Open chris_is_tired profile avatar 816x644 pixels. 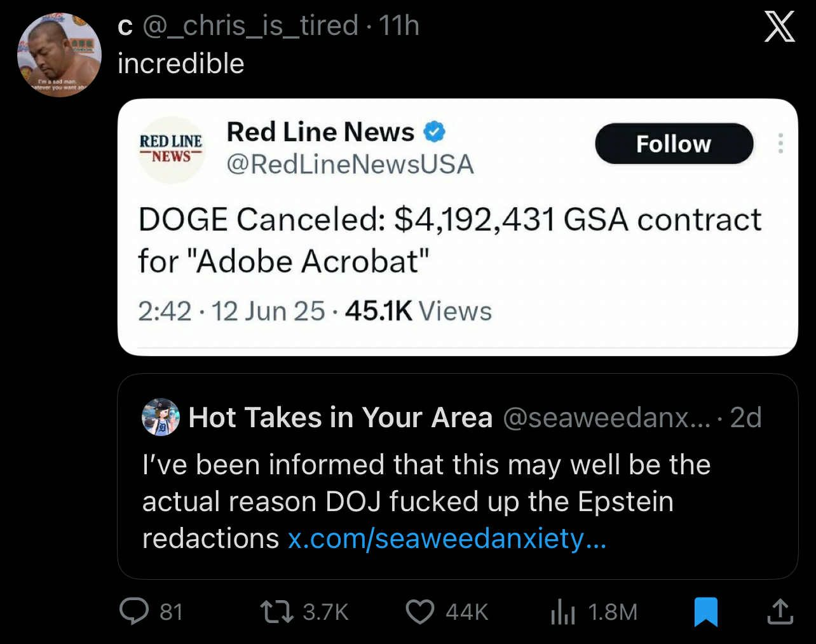pyautogui.click(x=59, y=55)
